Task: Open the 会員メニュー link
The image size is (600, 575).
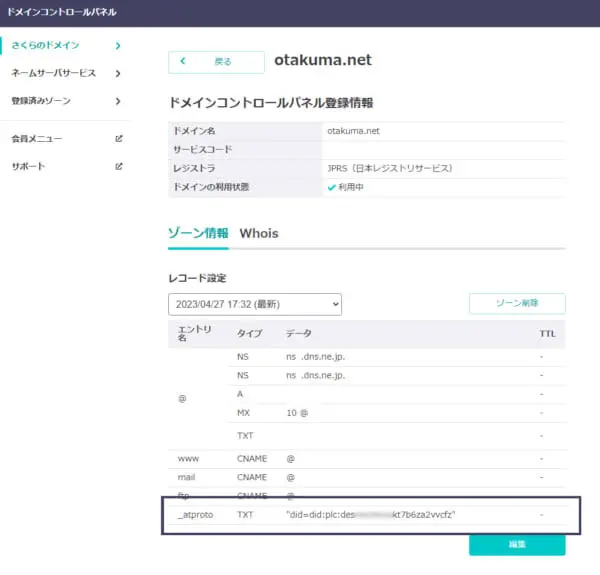Action: coord(36,138)
